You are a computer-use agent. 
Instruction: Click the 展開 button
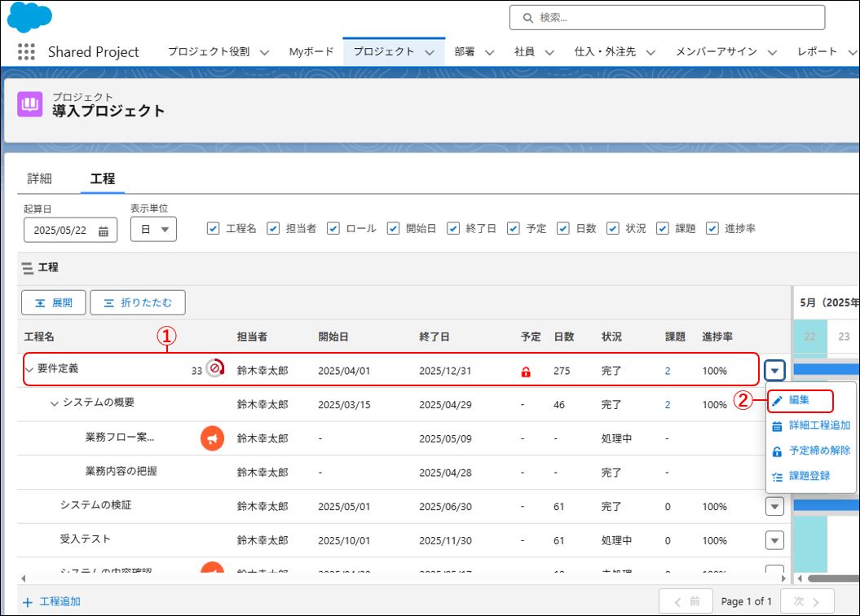53,302
